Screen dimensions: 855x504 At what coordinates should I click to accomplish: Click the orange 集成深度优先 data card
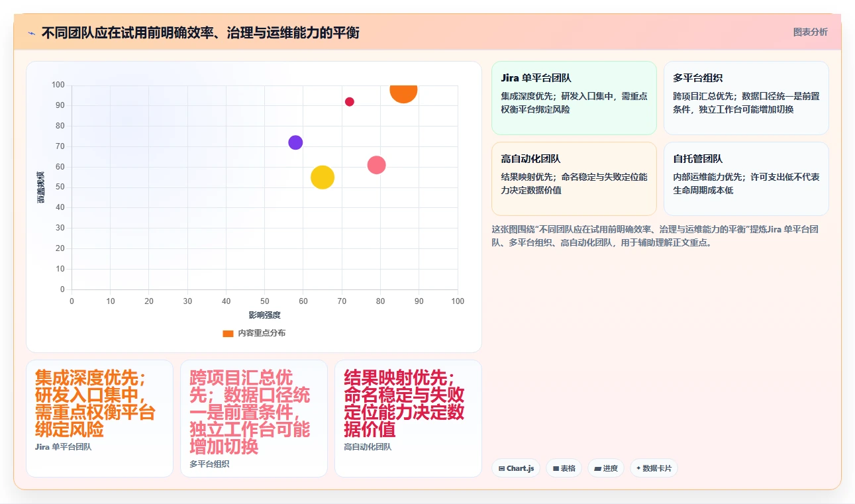tap(99, 419)
